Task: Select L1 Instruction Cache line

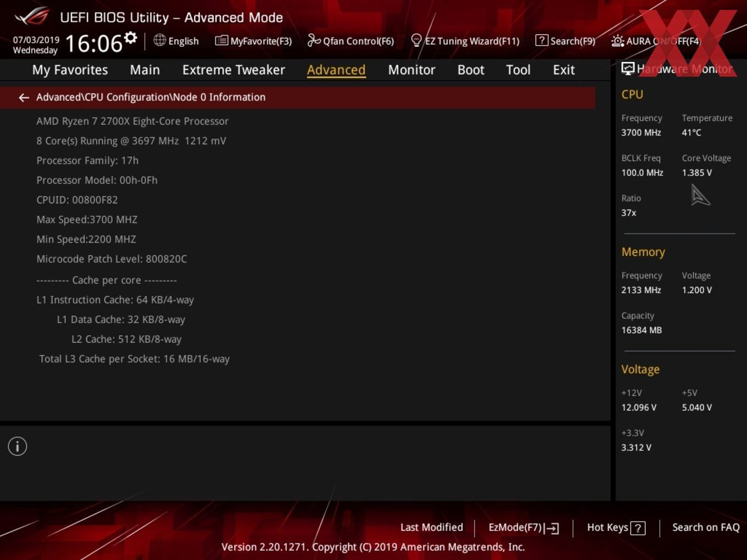Action: tap(115, 300)
